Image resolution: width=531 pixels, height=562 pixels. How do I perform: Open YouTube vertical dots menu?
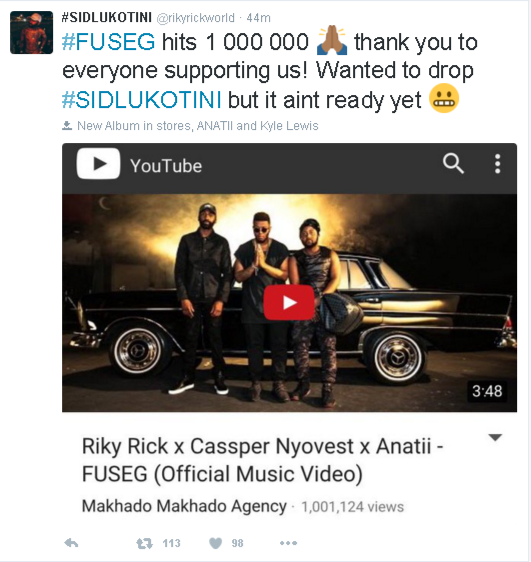click(x=497, y=164)
